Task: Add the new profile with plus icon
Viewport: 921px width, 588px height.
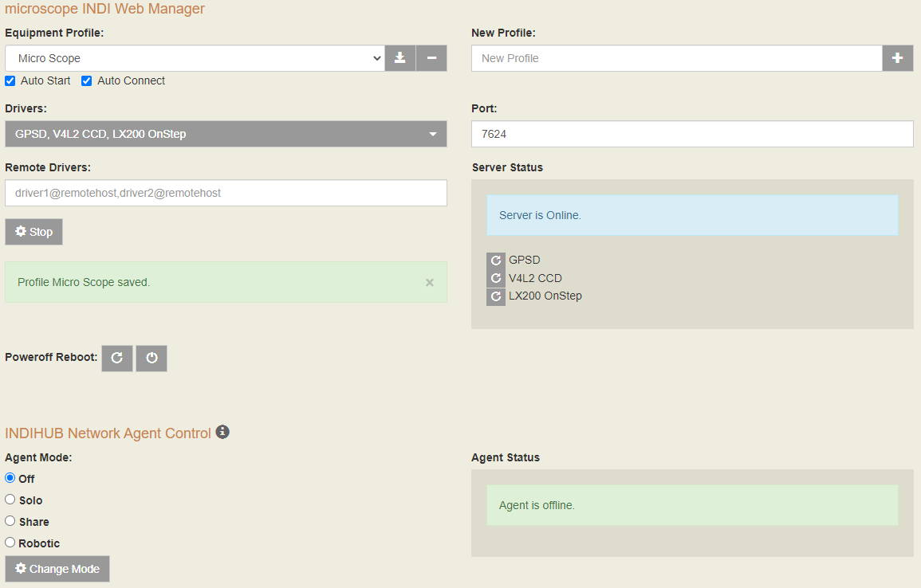Action: pos(897,58)
